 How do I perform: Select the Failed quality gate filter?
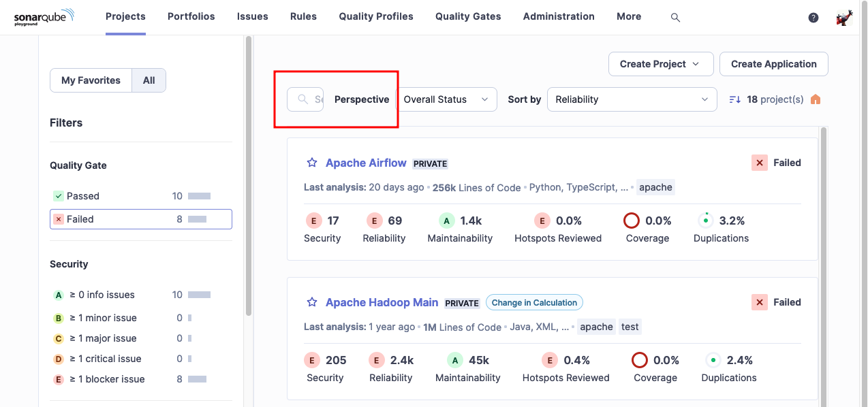[140, 219]
